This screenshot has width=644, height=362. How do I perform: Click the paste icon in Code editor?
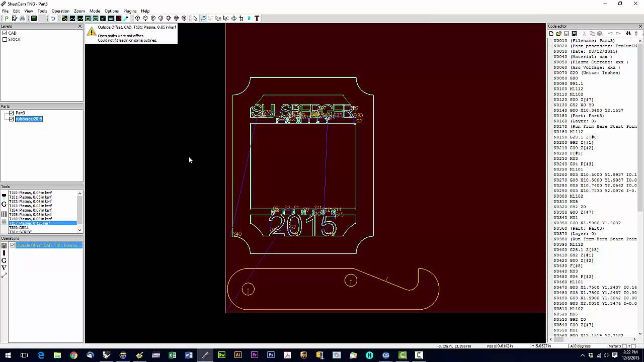(x=600, y=33)
